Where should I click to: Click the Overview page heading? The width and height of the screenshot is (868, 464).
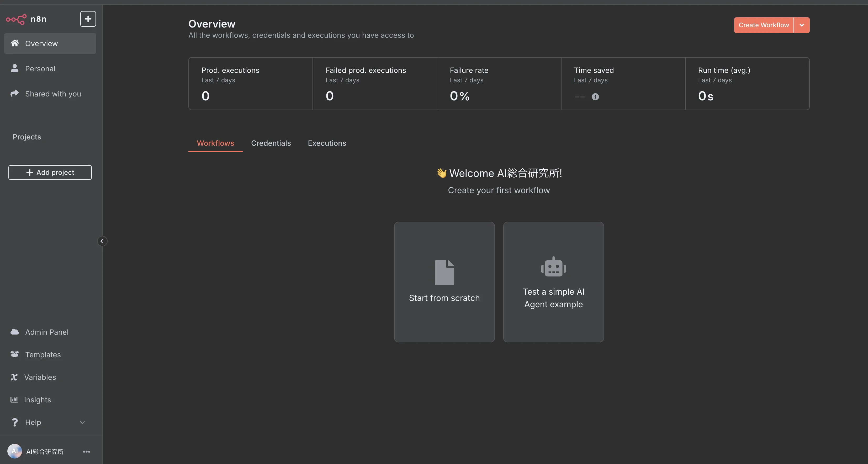pyautogui.click(x=211, y=24)
